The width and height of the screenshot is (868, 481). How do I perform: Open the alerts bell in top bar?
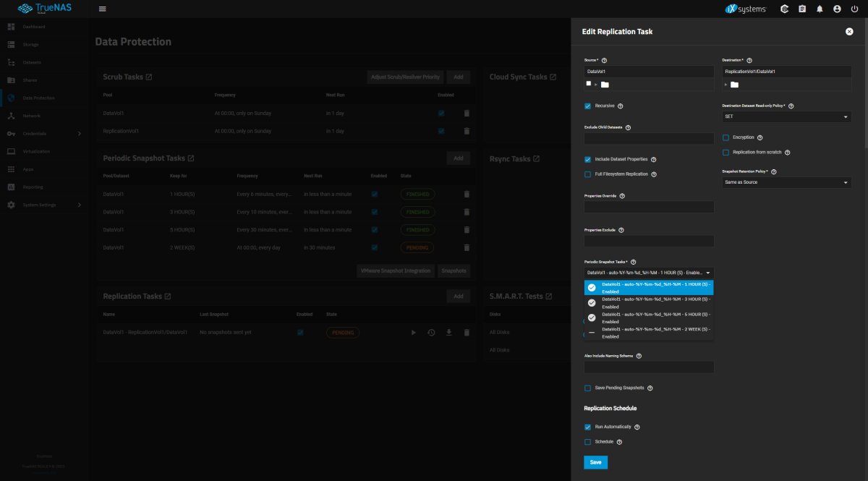pyautogui.click(x=820, y=9)
